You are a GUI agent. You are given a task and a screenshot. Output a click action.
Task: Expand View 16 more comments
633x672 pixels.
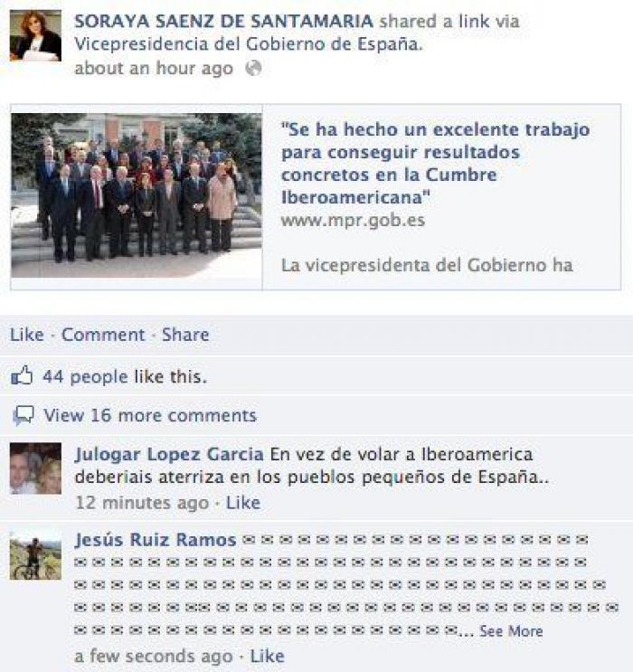tap(150, 415)
